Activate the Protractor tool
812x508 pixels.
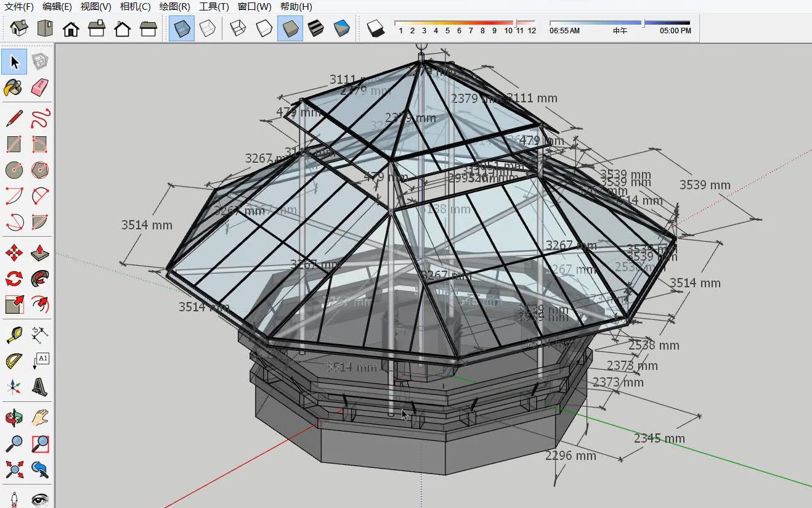14,361
